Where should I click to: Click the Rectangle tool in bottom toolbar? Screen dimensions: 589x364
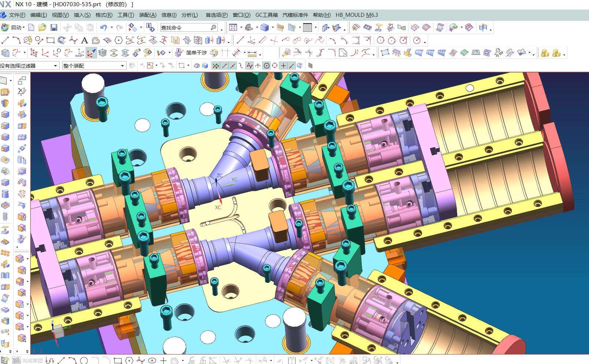pos(118,360)
